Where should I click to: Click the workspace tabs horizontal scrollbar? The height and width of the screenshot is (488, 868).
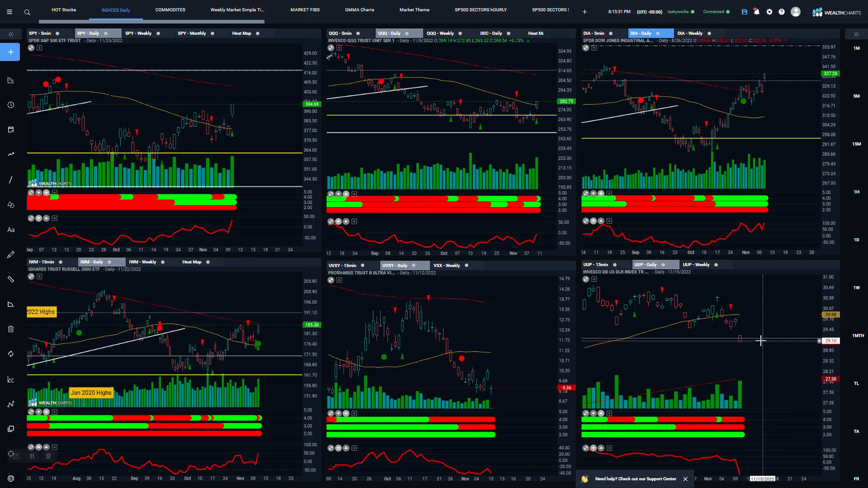151,21
